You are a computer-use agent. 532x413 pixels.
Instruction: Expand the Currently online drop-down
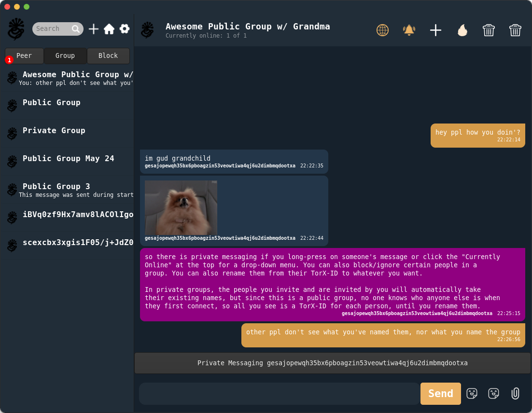(206, 36)
